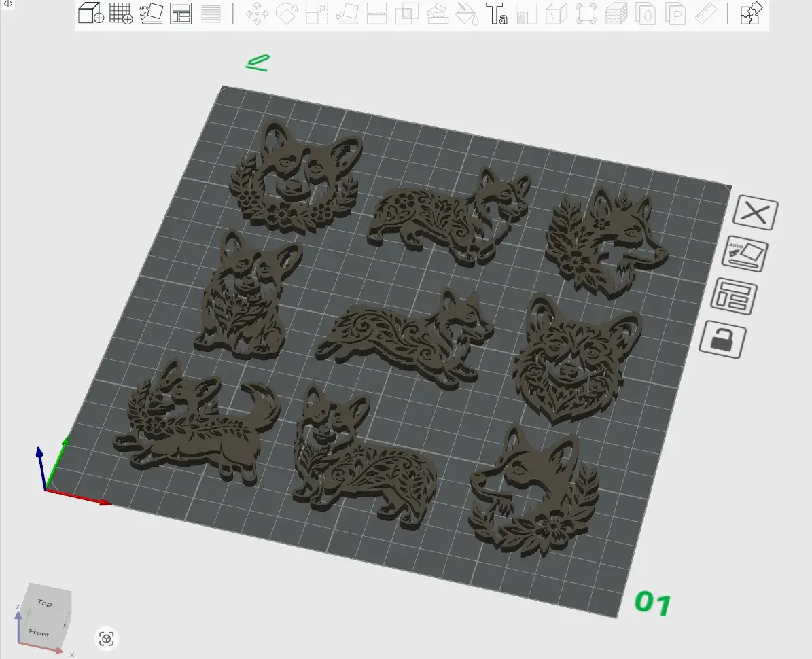Click the Top face of view cube
The height and width of the screenshot is (659, 812).
coord(45,603)
